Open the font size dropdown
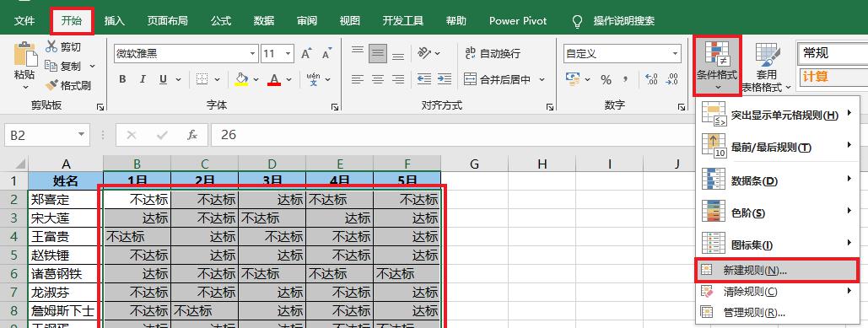The width and height of the screenshot is (868, 328). [288, 54]
